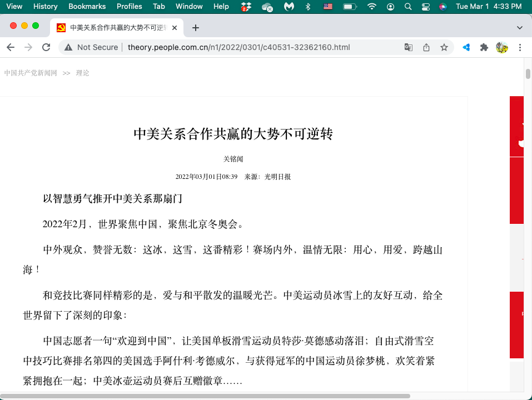Bookmark this page with the star icon
The image size is (532, 400).
444,47
